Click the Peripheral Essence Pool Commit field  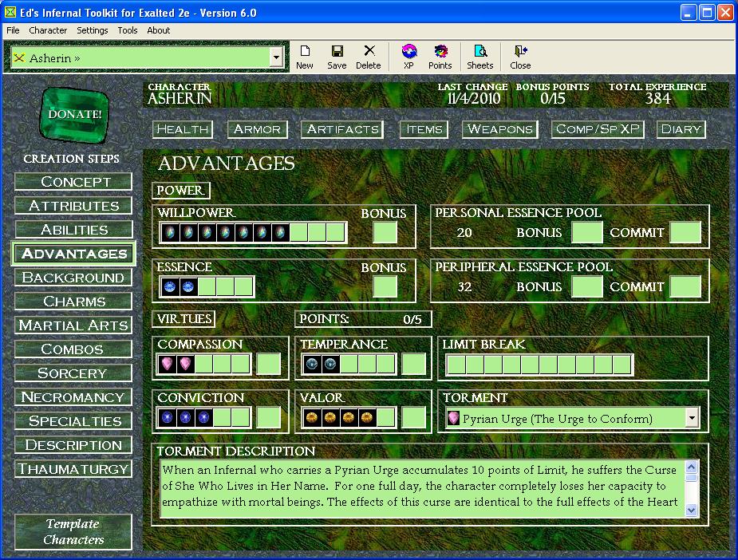coord(686,286)
